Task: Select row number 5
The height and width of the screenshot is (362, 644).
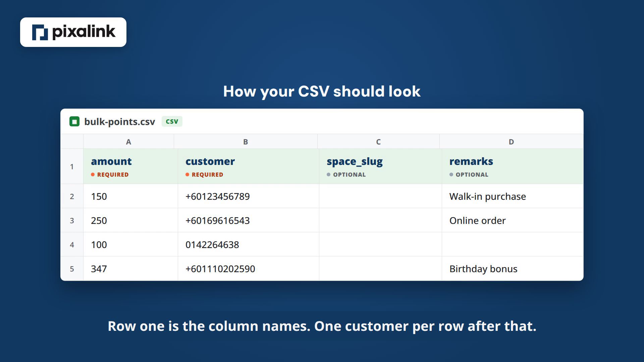Action: 72,269
